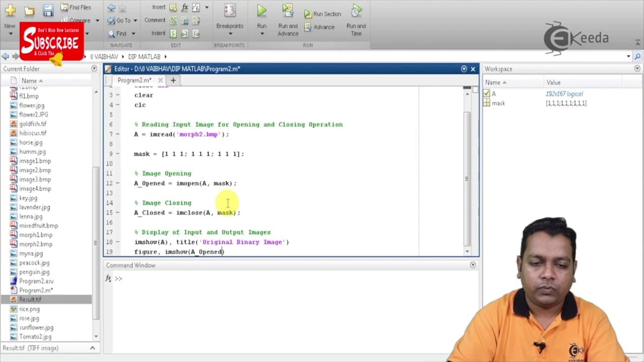
Task: Select lenna.jpg in the file list
Action: click(x=31, y=217)
